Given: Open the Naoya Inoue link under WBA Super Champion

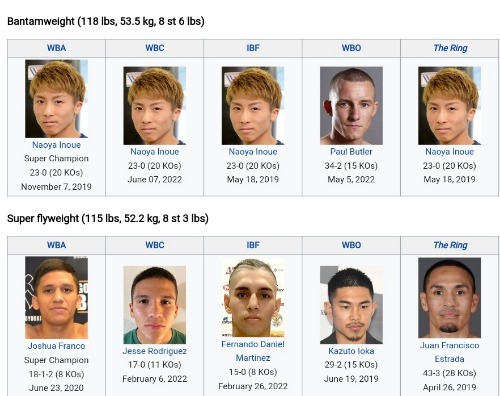Looking at the screenshot, I should tap(56, 145).
